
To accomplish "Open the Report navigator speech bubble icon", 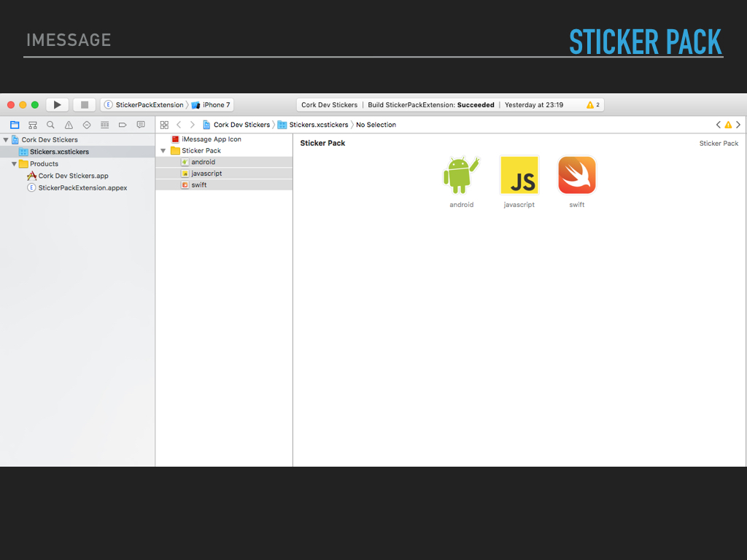I will point(141,125).
